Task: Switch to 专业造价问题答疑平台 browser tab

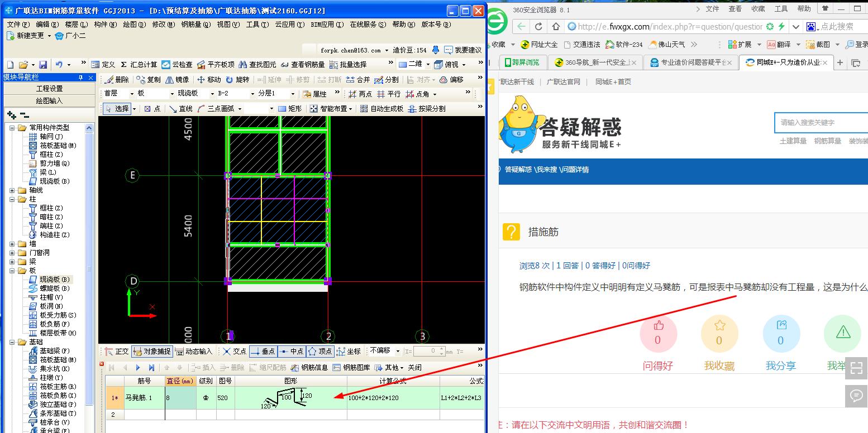Action: (x=690, y=62)
